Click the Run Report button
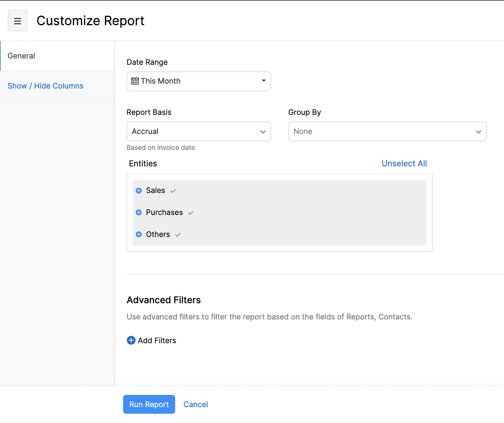This screenshot has width=504, height=423. pos(149,404)
